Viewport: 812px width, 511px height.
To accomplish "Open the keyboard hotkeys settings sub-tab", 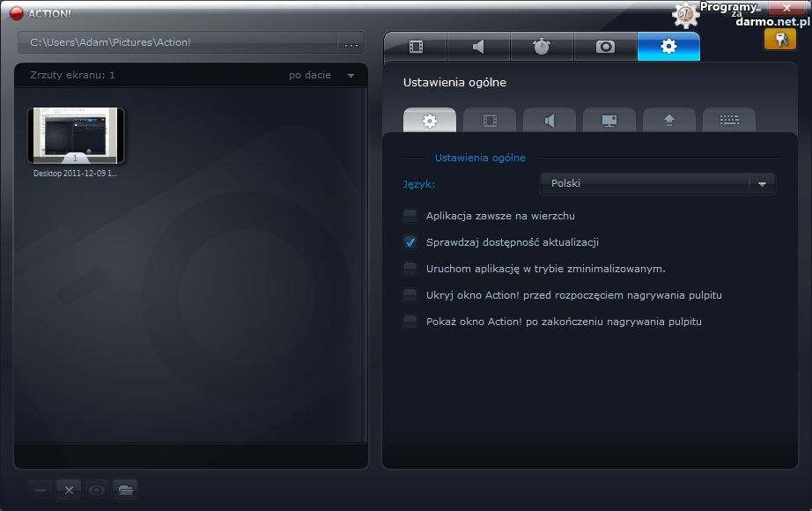I will [x=728, y=121].
